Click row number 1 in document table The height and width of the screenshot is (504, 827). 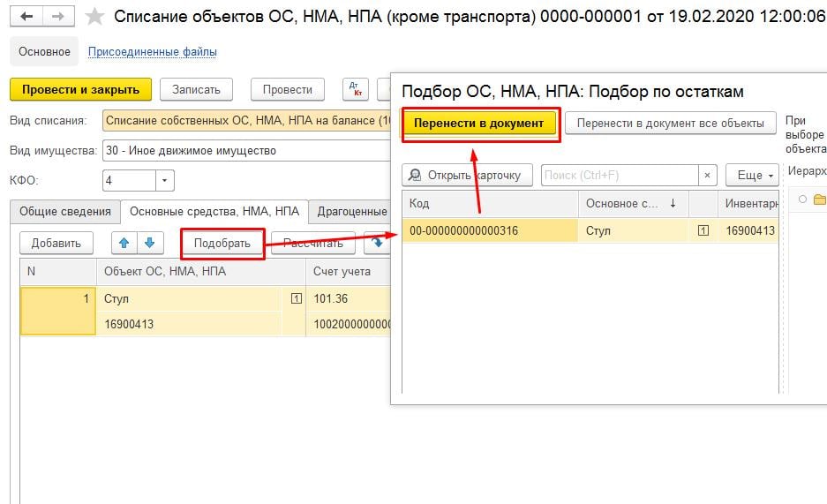58,311
